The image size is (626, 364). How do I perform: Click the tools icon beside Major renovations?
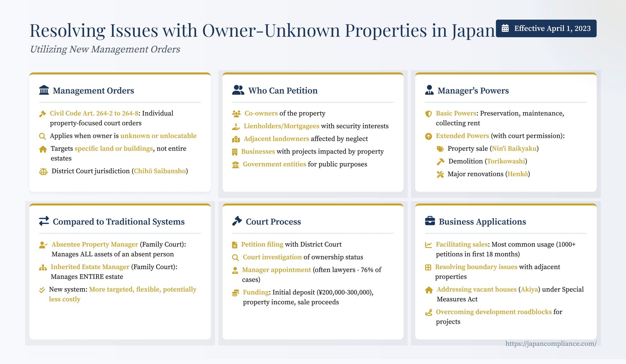(x=440, y=174)
